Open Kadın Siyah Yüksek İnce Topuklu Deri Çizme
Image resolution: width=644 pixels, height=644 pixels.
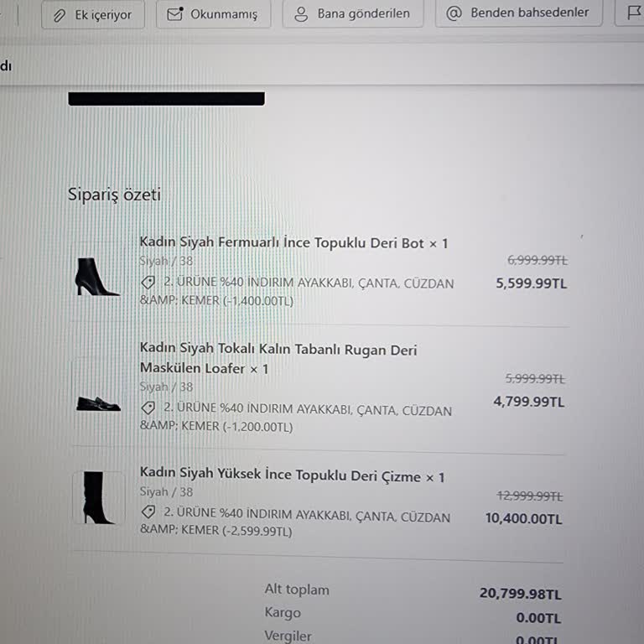tap(292, 475)
